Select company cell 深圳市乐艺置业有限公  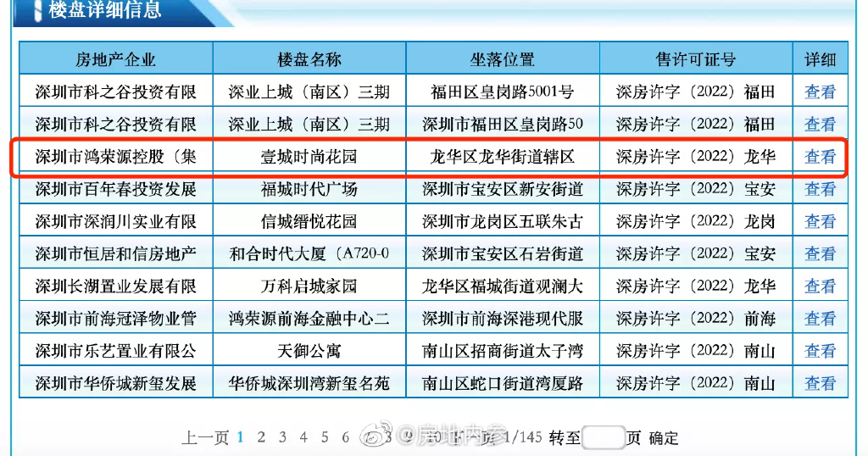point(115,352)
